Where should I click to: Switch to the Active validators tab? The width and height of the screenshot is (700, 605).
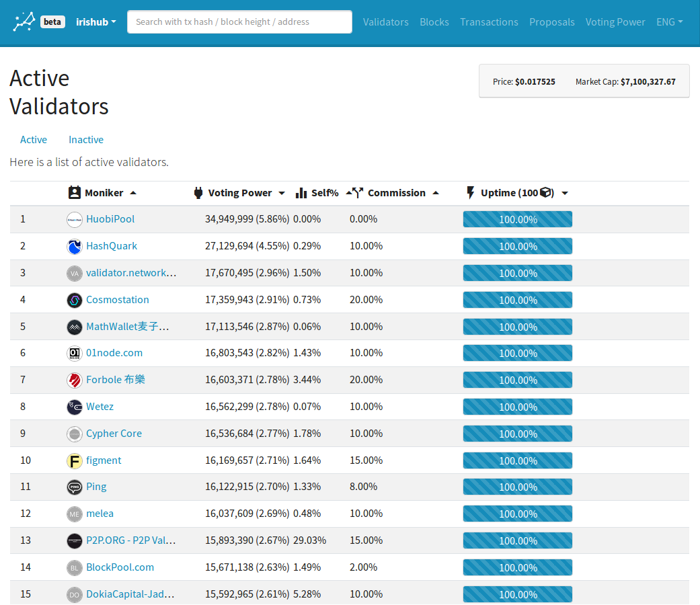pos(34,140)
